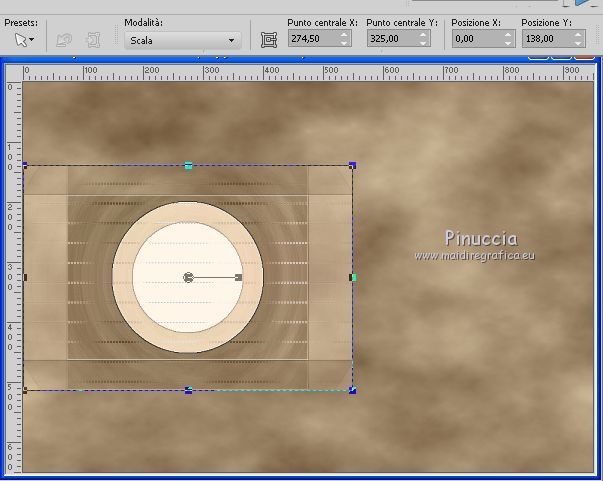The width and height of the screenshot is (603, 481).
Task: Open the Presets picker for the Pick tool
Action: pos(25,40)
